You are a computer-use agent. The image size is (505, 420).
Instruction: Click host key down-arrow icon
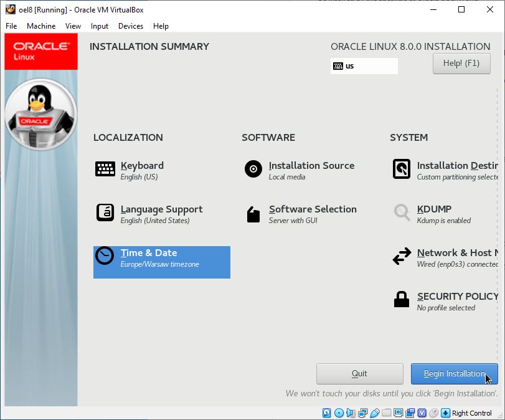(445, 413)
